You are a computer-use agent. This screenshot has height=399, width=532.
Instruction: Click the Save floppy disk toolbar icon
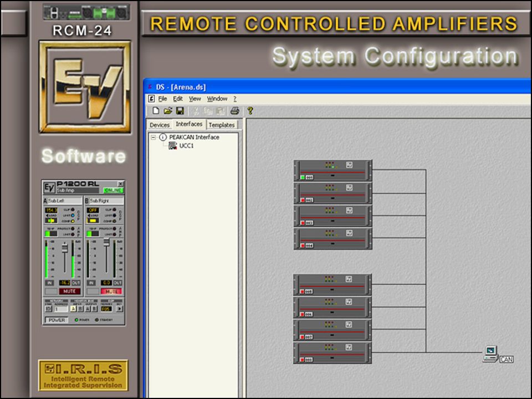[x=180, y=111]
